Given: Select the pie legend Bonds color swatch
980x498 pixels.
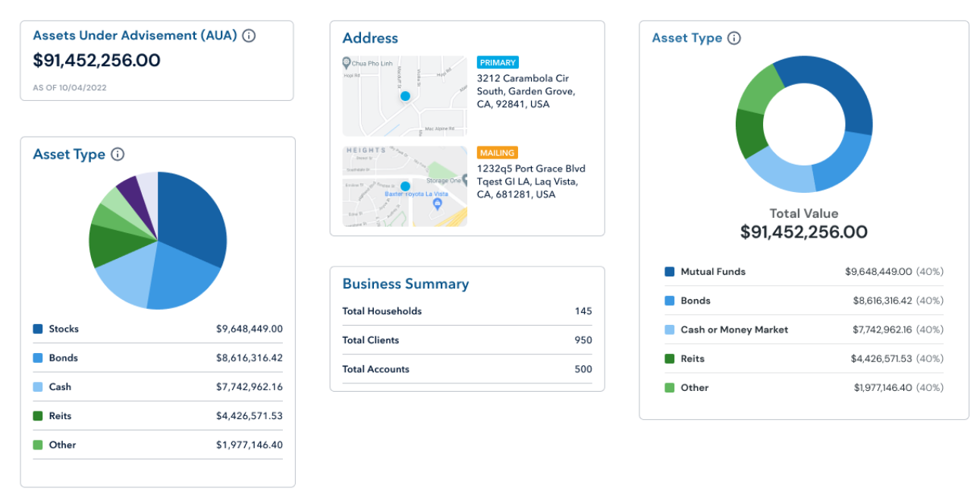Looking at the screenshot, I should [x=38, y=358].
